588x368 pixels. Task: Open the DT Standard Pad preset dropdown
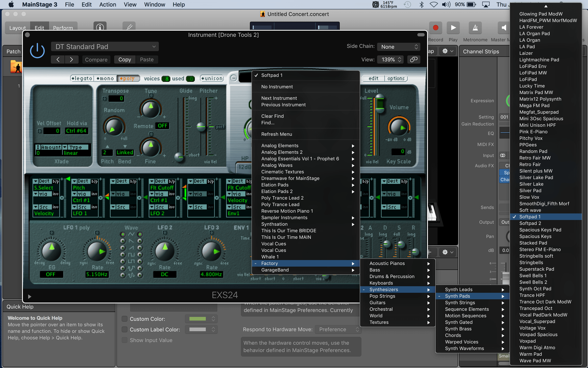pos(105,46)
